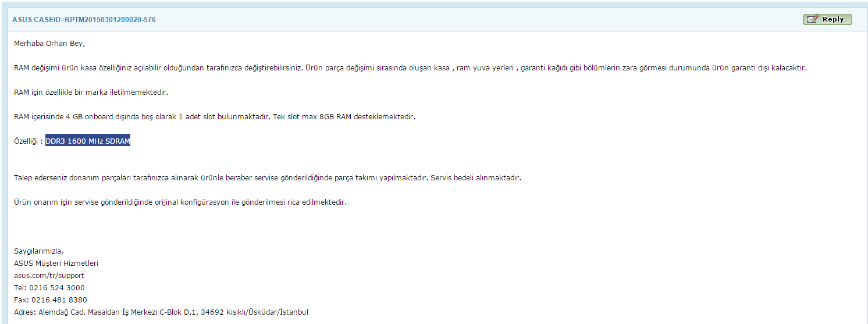Click the case ID header title
This screenshot has height=324, width=868.
84,20
